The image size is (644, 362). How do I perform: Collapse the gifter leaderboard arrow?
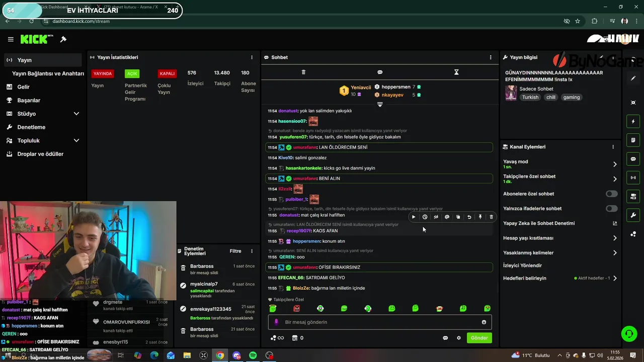pyautogui.click(x=380, y=105)
